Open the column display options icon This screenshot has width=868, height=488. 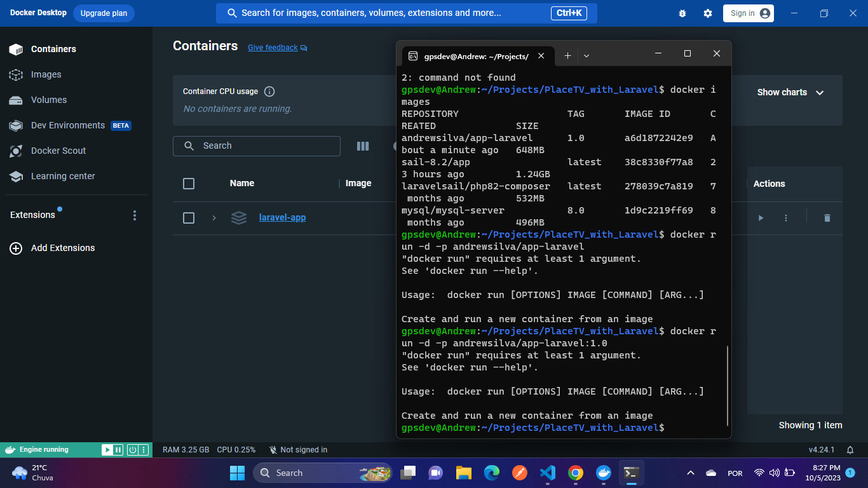pos(363,146)
